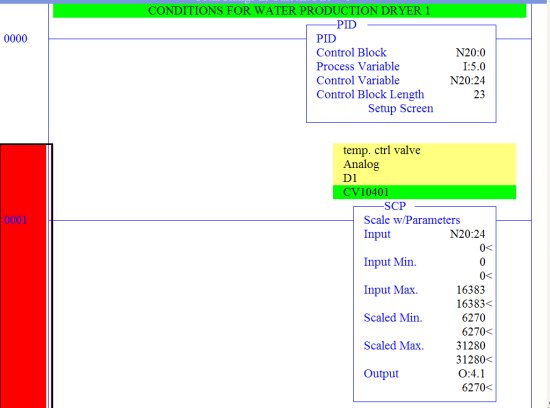
Task: Click the SCP output current value 6270<
Action: point(477,388)
